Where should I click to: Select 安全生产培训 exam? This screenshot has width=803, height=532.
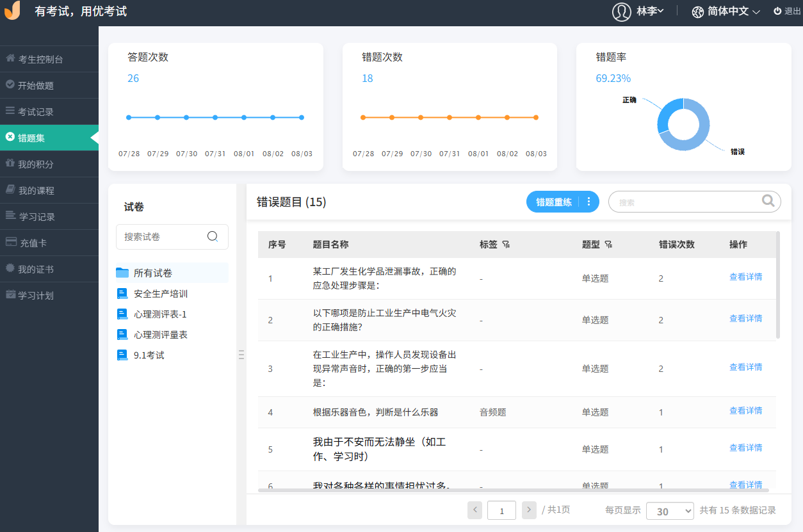tap(161, 294)
